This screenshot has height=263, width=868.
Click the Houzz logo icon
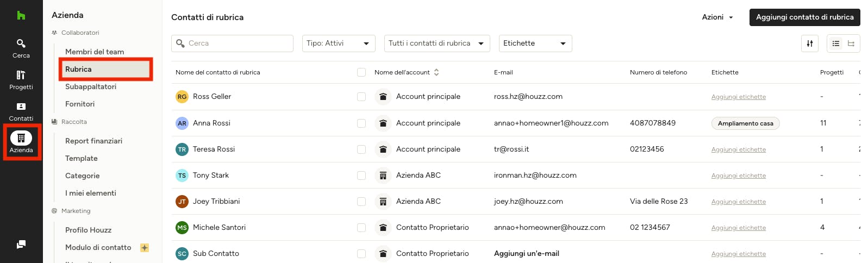(x=21, y=15)
